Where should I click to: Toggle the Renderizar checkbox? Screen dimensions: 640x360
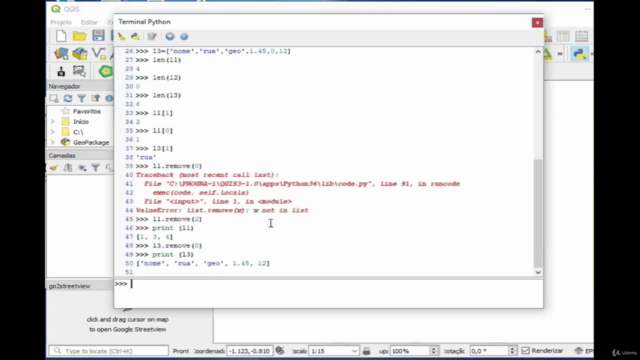coord(525,351)
